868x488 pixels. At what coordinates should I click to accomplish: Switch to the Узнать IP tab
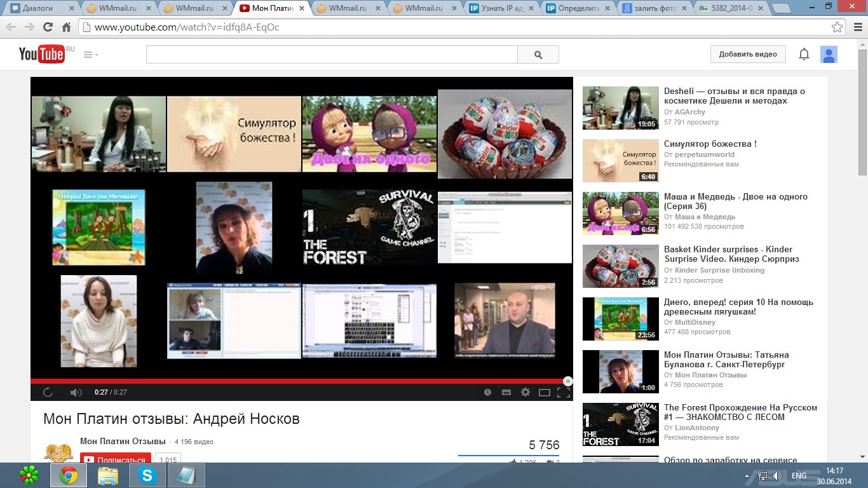coord(502,9)
